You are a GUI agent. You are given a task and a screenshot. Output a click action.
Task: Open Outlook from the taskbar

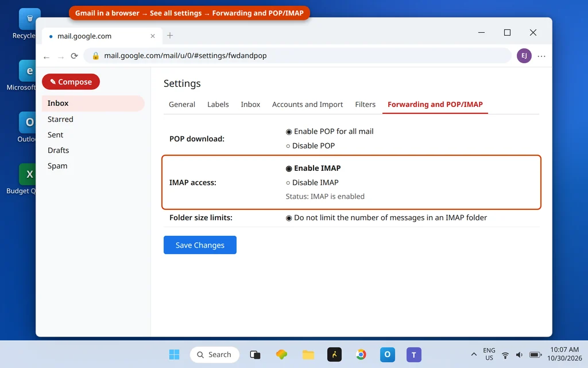tap(388, 354)
